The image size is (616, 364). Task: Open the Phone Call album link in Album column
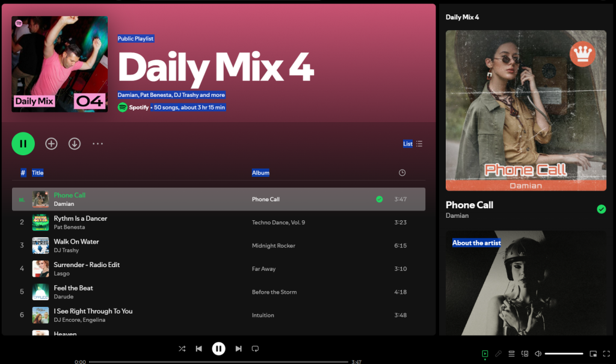tap(266, 199)
